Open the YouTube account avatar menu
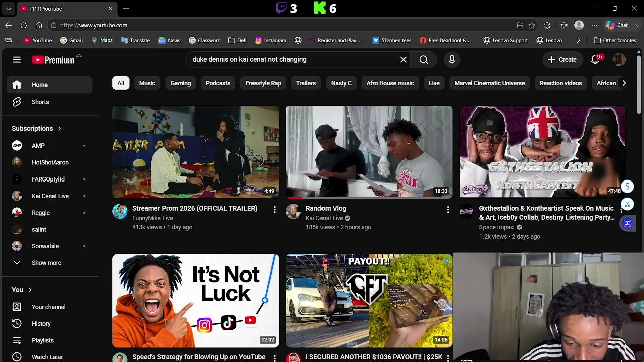This screenshot has height=362, width=644. pos(619,60)
